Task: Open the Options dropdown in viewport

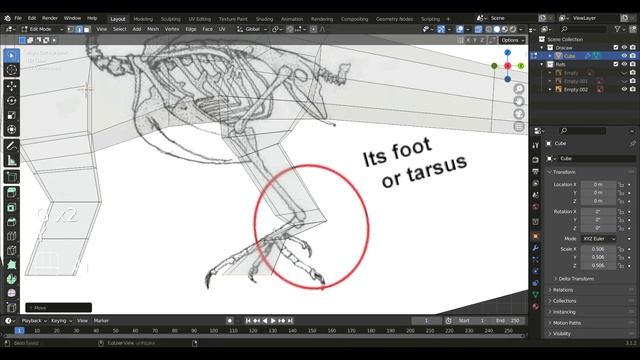Action: [x=513, y=40]
